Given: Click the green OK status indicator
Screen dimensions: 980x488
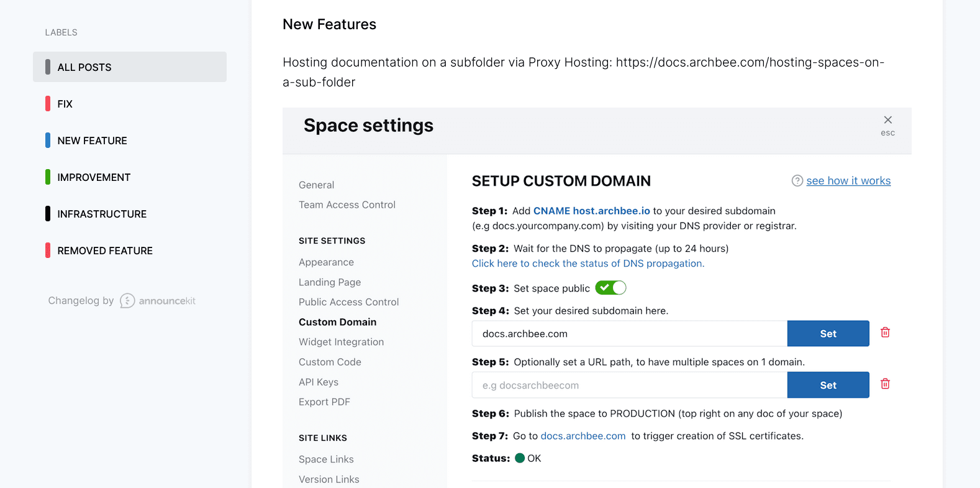Looking at the screenshot, I should [520, 458].
